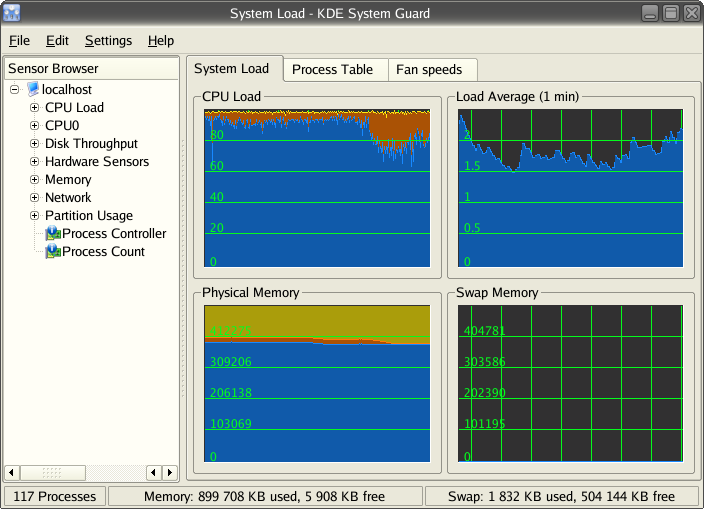Open the Settings menu
The width and height of the screenshot is (704, 509).
tap(108, 41)
